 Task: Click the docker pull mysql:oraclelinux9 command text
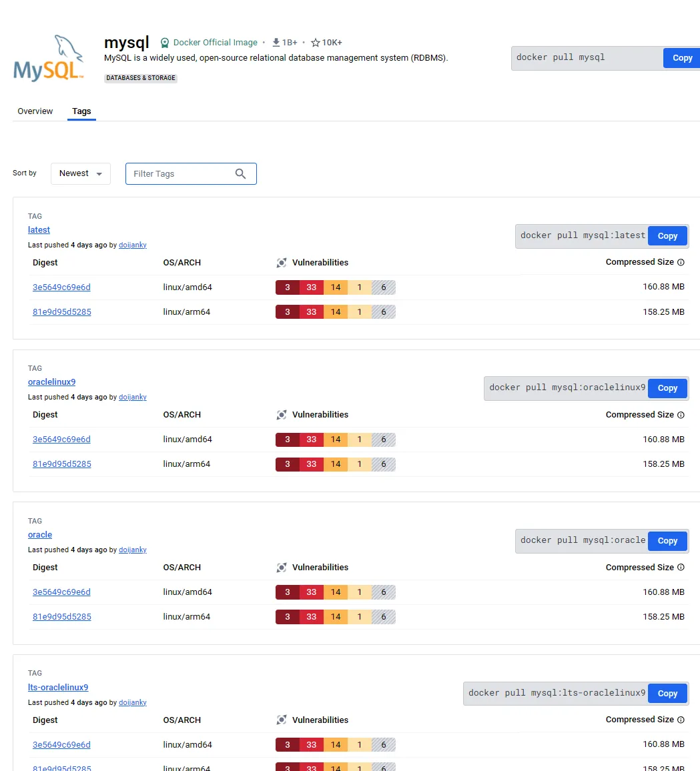tap(567, 388)
